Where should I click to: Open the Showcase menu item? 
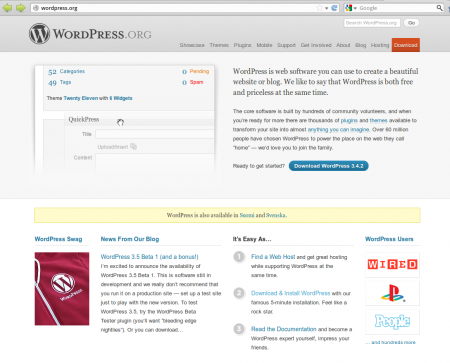pos(192,45)
